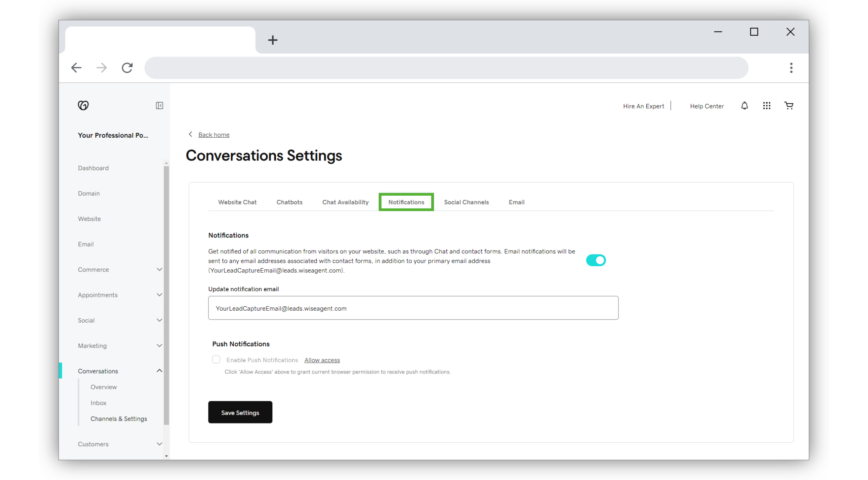
Task: Open the Chat Availability tab
Action: 345,202
